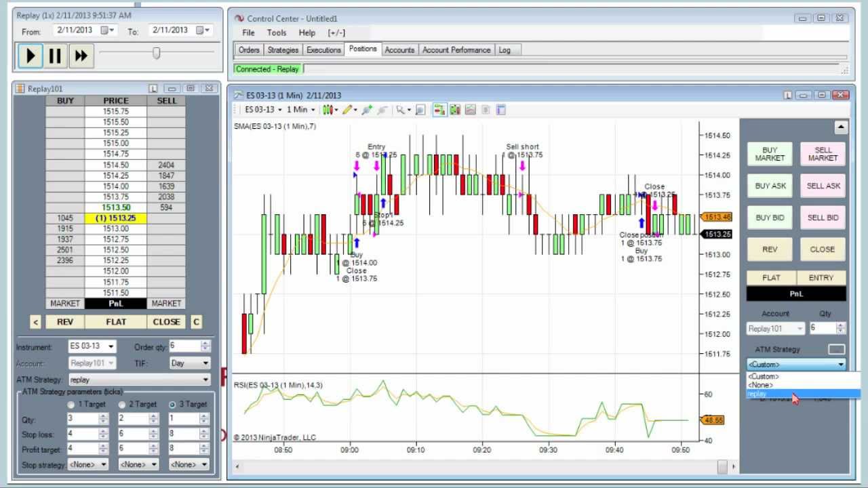Click the BUY ASK button

pos(770,186)
